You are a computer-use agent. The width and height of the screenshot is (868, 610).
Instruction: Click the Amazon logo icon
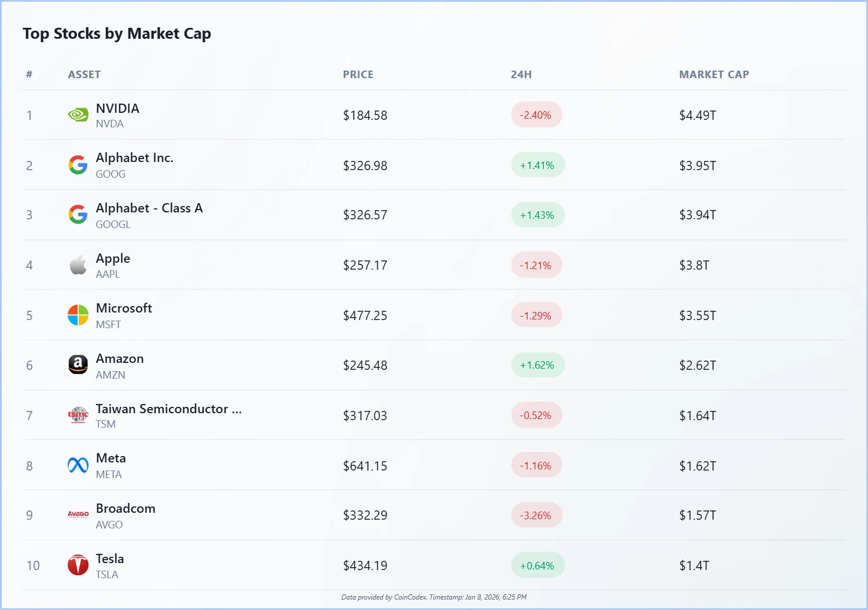tap(78, 365)
